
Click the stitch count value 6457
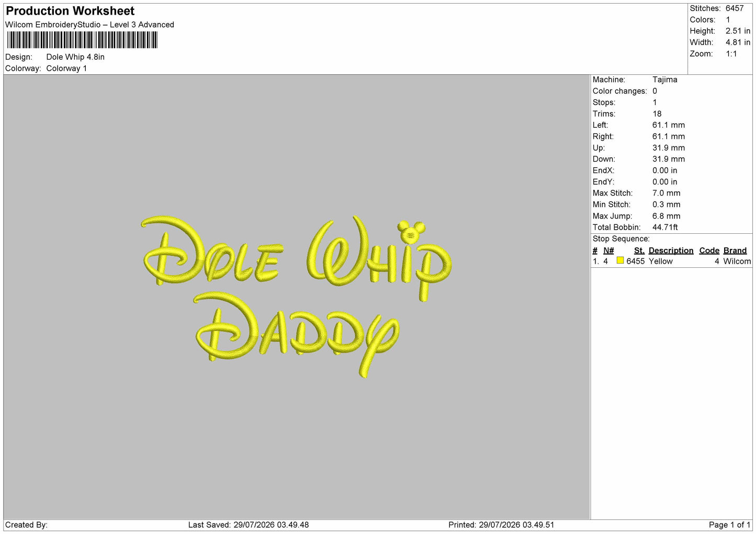734,8
